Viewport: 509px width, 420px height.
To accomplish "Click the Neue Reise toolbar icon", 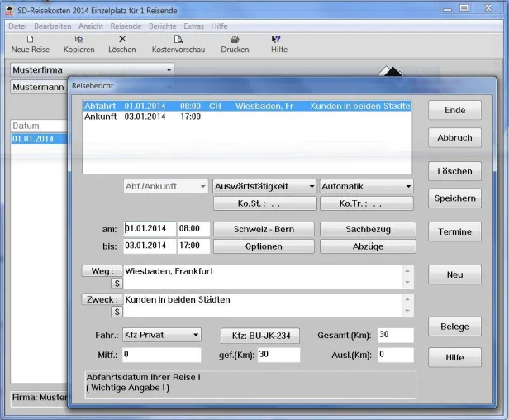I will click(x=31, y=40).
